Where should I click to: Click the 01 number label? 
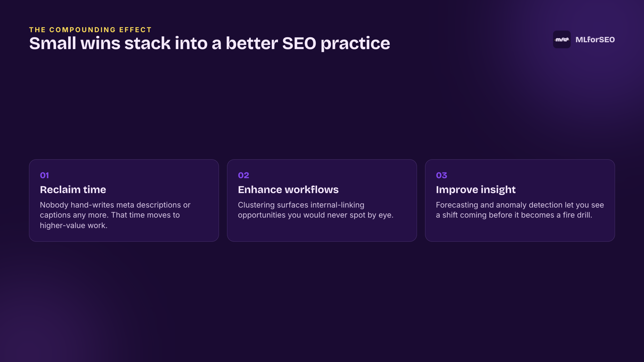(44, 175)
